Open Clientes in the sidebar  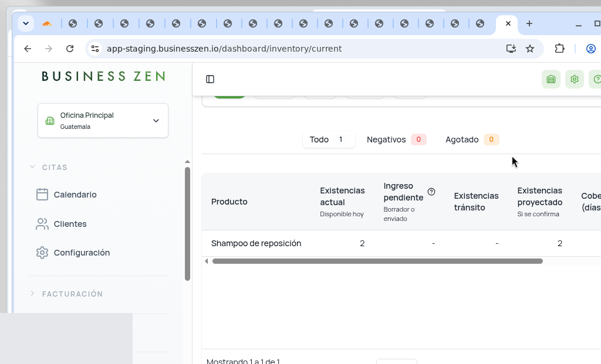pos(61,224)
